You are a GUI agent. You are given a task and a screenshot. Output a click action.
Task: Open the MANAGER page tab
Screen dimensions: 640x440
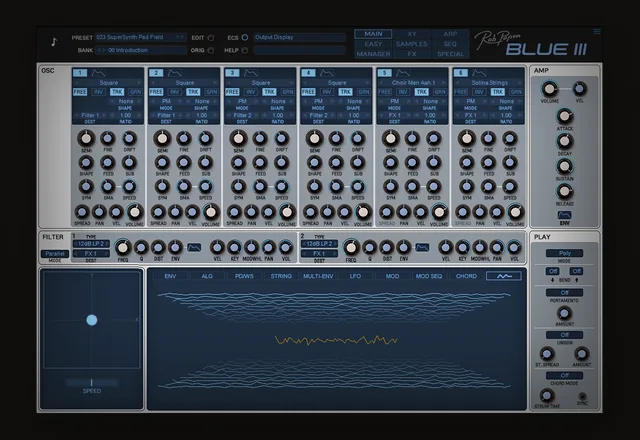[x=373, y=54]
